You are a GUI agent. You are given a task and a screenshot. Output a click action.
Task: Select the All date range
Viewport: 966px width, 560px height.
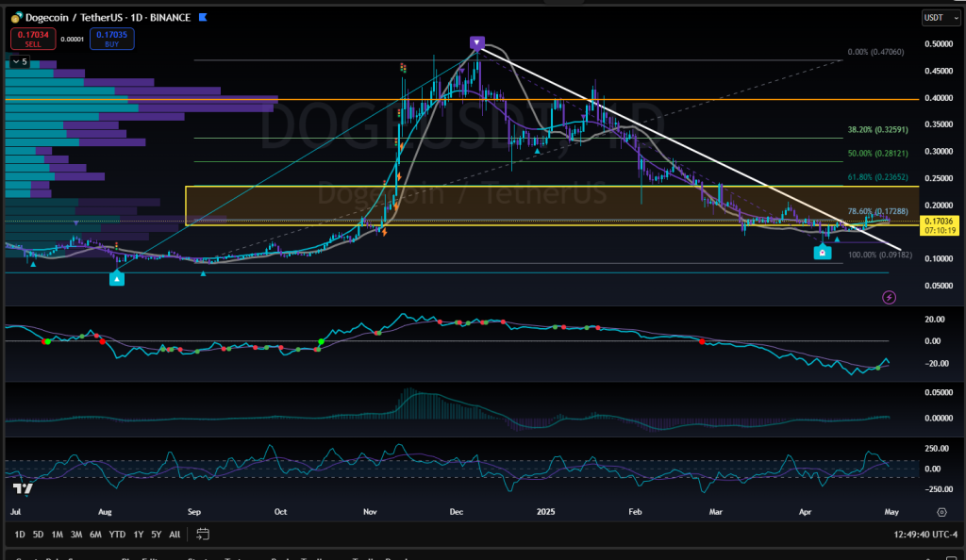pos(175,535)
